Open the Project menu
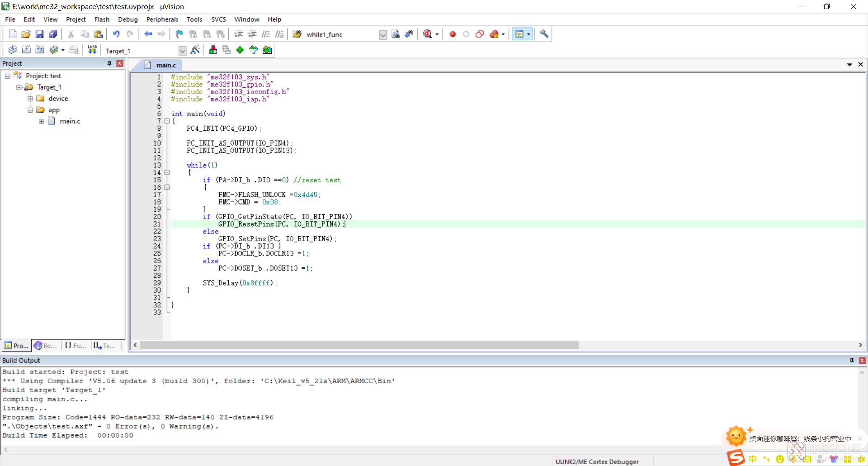Image resolution: width=868 pixels, height=466 pixels. pos(75,19)
